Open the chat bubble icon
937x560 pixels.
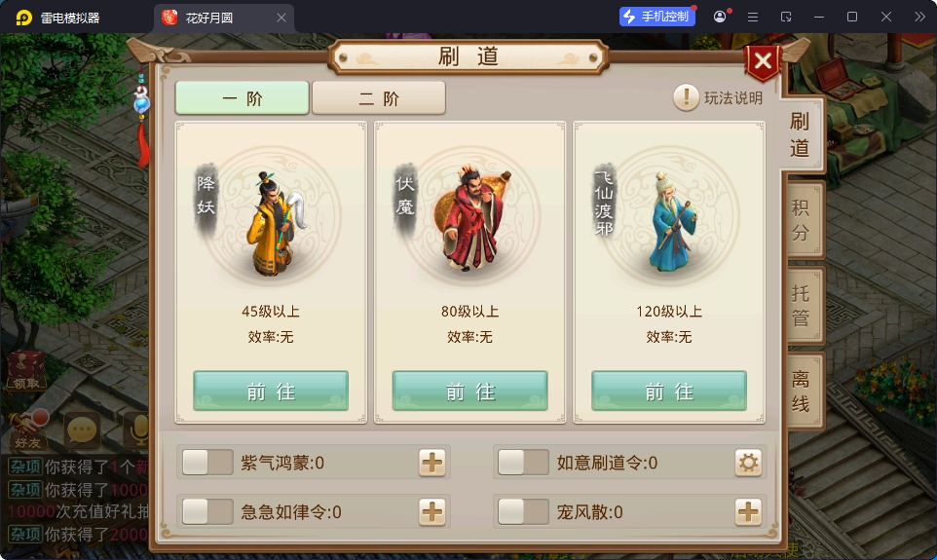click(82, 429)
